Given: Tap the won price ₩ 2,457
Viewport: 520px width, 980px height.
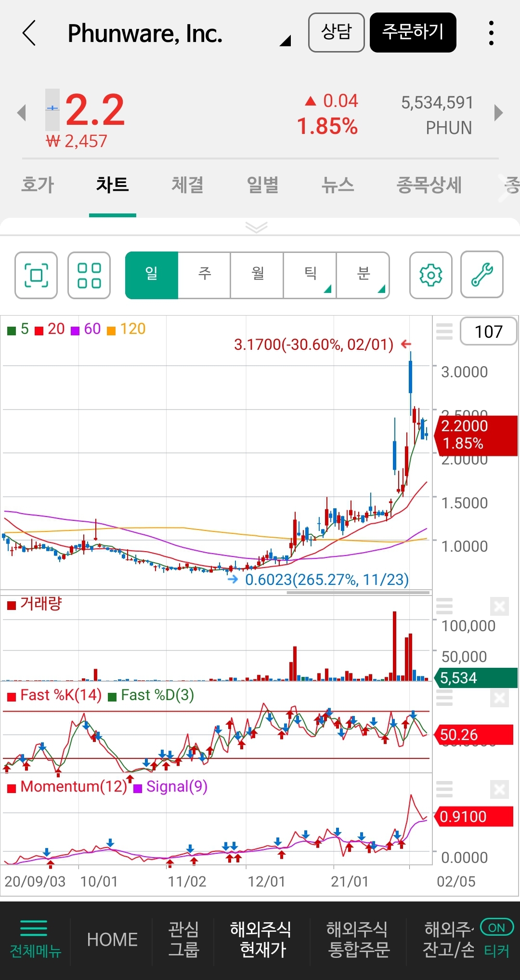Looking at the screenshot, I should click(77, 141).
